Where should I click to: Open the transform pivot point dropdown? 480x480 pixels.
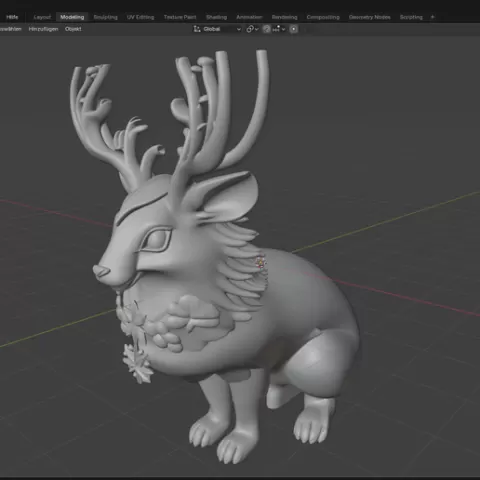252,29
